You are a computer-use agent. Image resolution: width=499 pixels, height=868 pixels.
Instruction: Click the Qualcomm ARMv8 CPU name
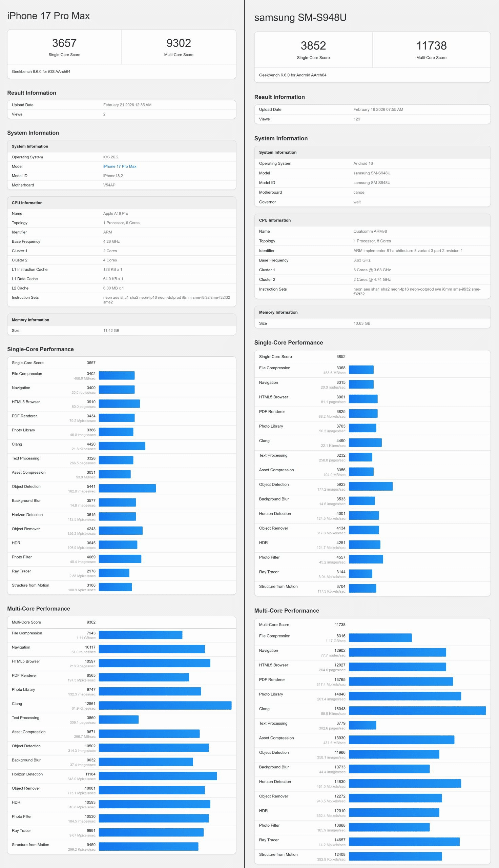coord(370,232)
